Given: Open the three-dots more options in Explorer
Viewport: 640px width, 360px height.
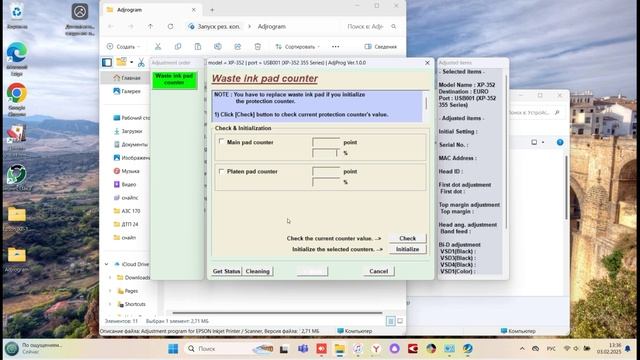Looking at the screenshot, I should (336, 47).
